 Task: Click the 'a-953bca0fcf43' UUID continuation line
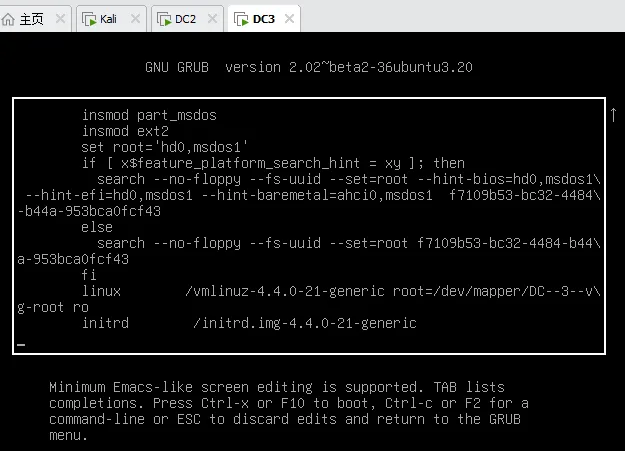(73, 259)
